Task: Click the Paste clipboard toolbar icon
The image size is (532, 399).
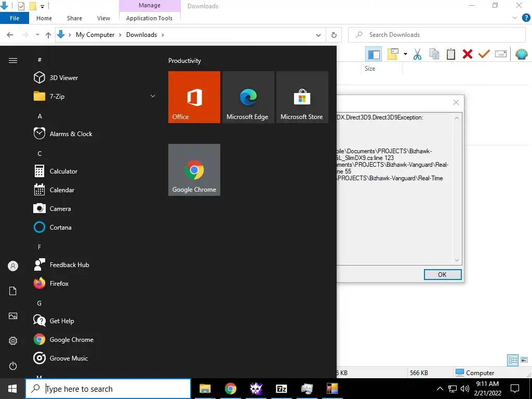Action: pos(451,54)
